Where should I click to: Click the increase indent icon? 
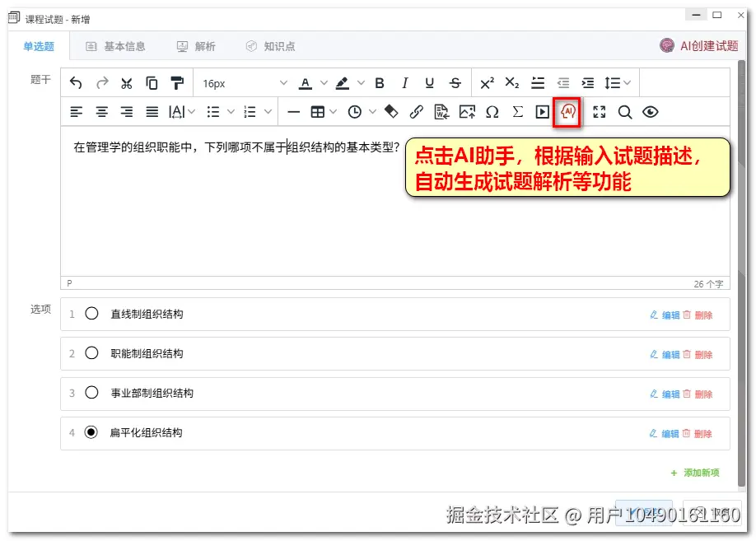click(588, 83)
